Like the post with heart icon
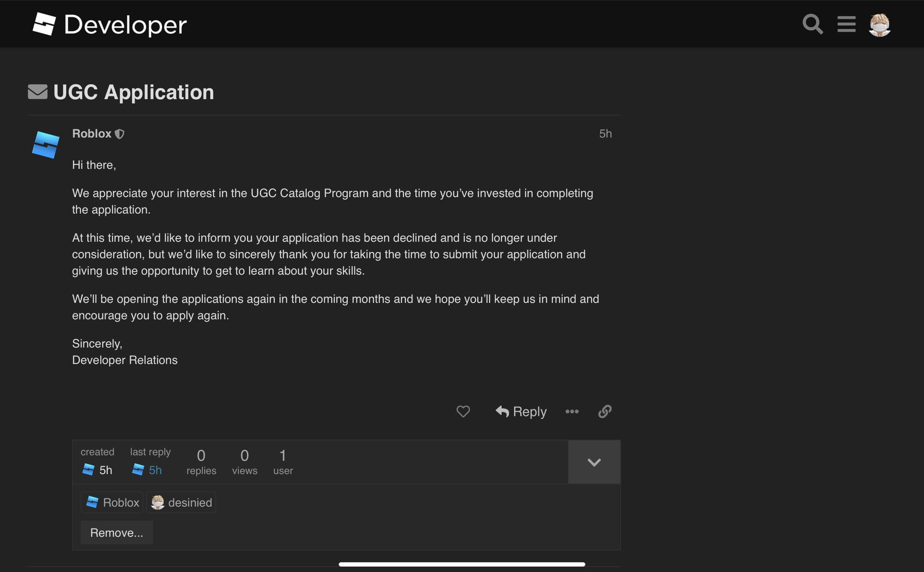Viewport: 924px width, 572px height. click(463, 411)
